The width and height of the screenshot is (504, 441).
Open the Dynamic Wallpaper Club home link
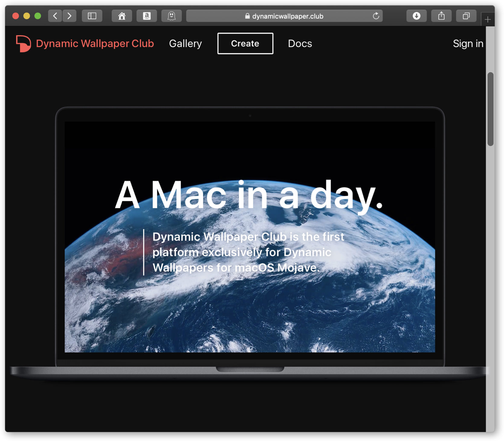95,43
